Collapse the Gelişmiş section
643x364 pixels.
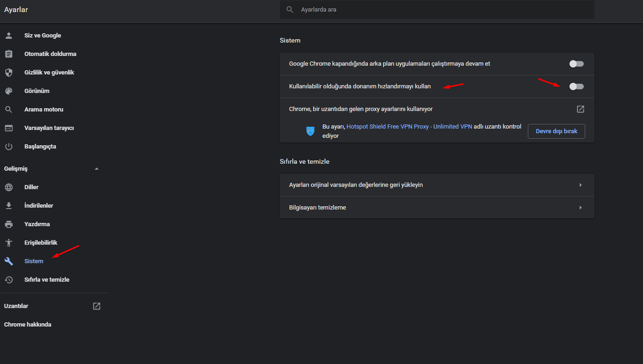coord(97,169)
